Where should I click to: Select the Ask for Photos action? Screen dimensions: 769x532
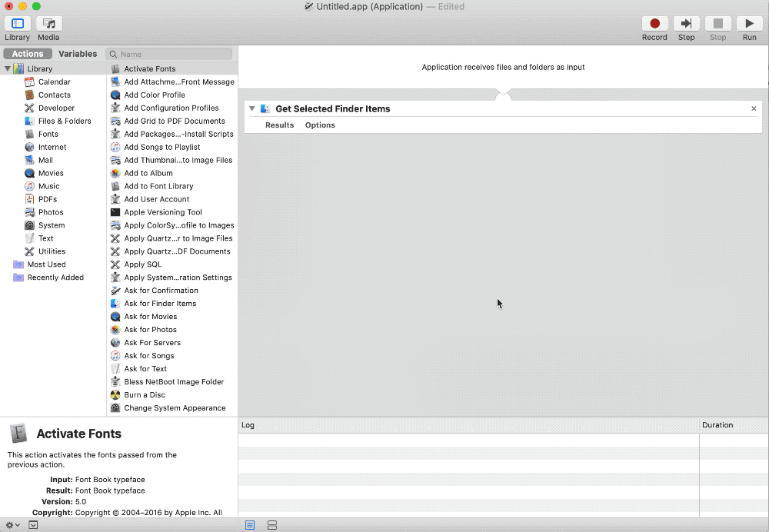[172, 330]
